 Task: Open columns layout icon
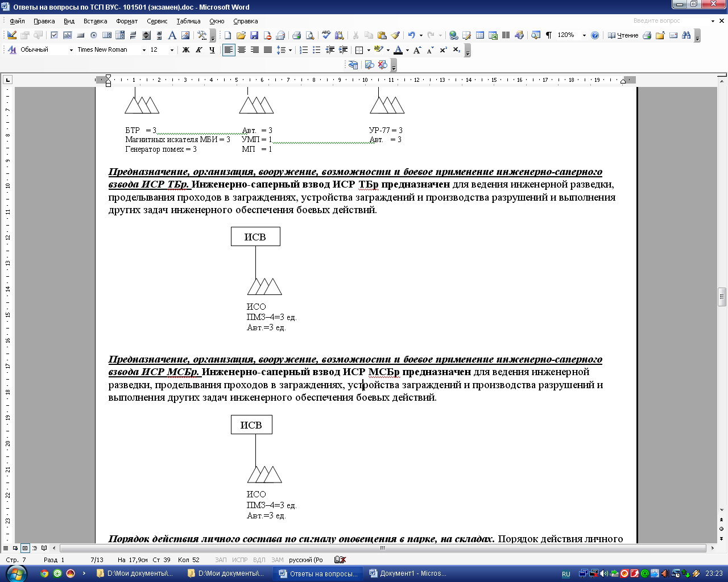click(506, 35)
